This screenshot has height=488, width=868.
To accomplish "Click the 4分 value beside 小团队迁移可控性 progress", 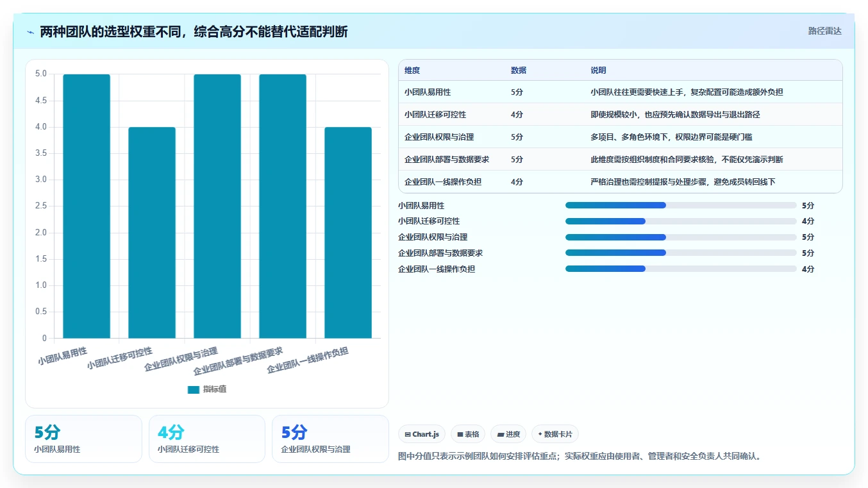I will coord(808,221).
